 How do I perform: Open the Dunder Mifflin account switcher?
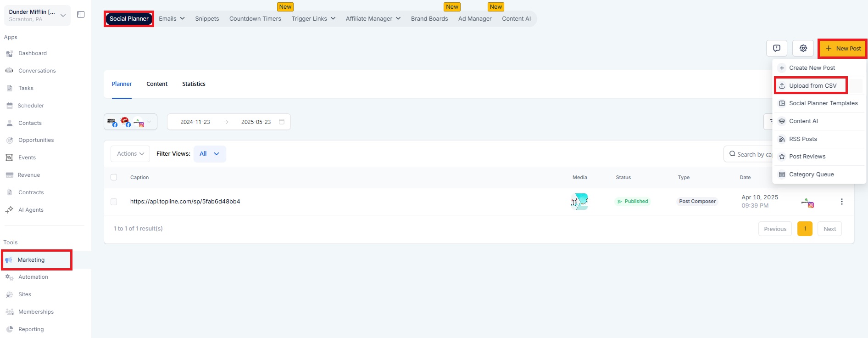tap(37, 15)
